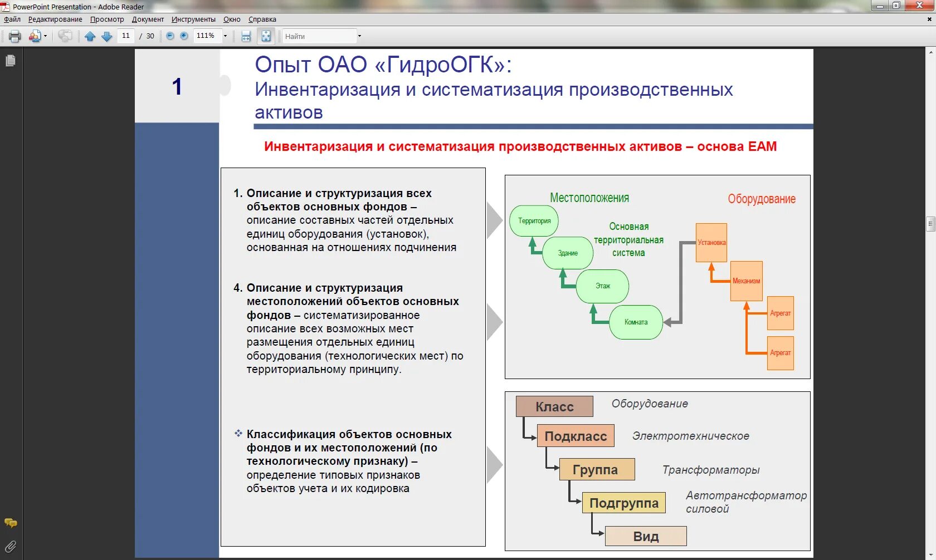
Task: Click the italic word Трансформаторы
Action: pos(711,470)
